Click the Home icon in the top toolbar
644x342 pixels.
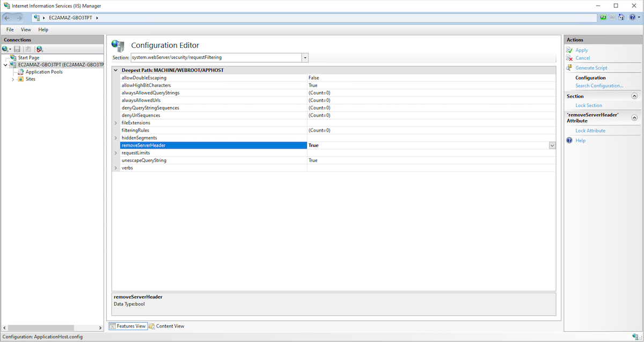[x=621, y=18]
